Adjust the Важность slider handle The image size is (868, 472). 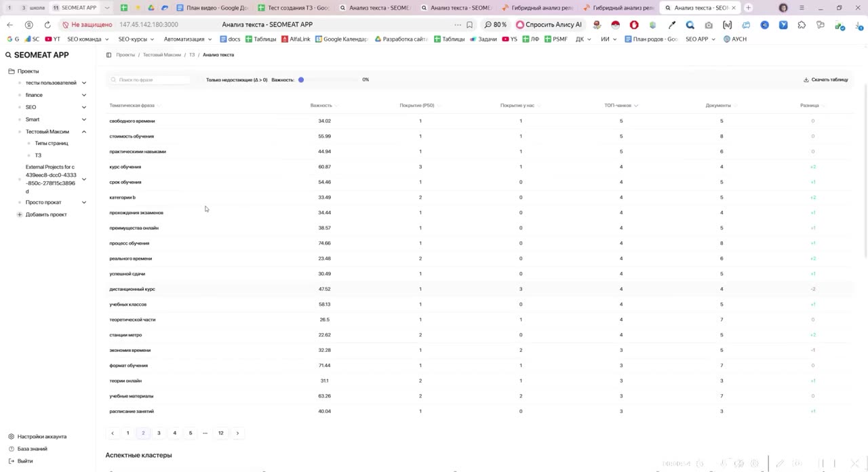pyautogui.click(x=301, y=80)
